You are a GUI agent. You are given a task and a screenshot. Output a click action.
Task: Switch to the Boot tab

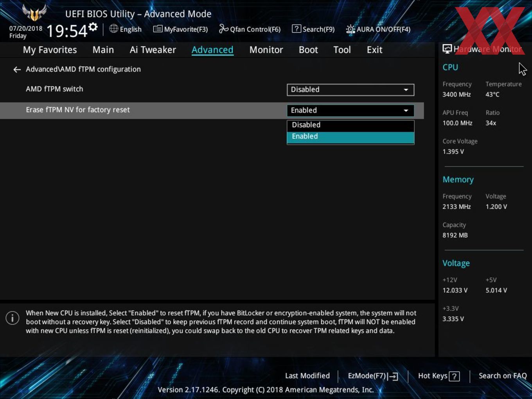(308, 50)
